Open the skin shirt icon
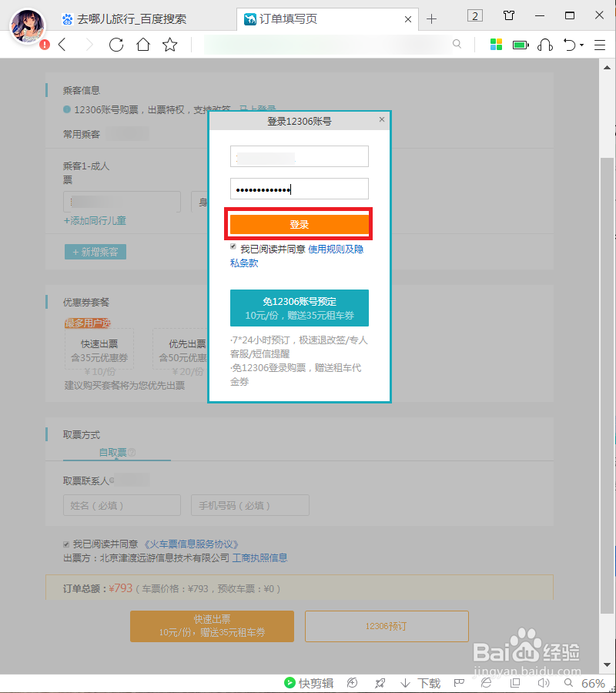The width and height of the screenshot is (616, 693). coord(509,15)
